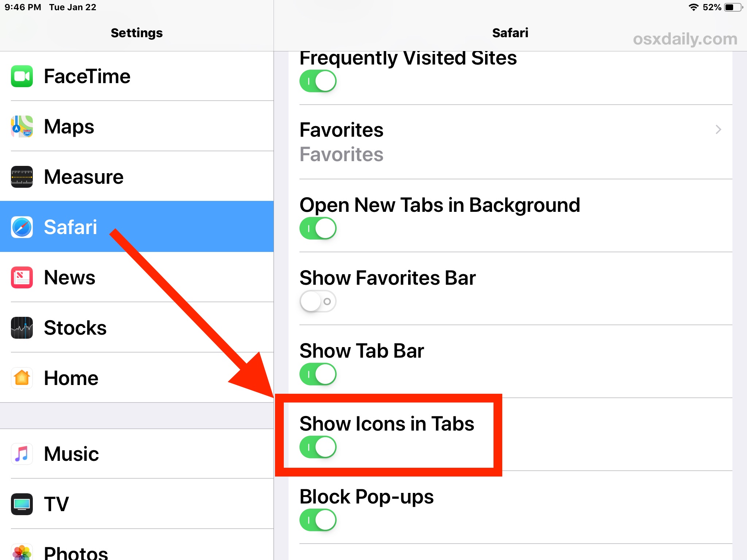The image size is (747, 560).
Task: Select the Maps app icon
Action: 22,127
